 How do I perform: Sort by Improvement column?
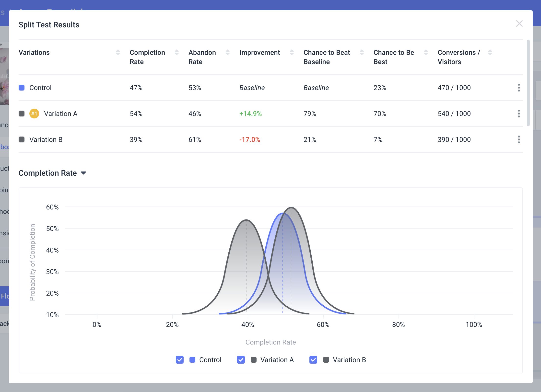(x=292, y=52)
